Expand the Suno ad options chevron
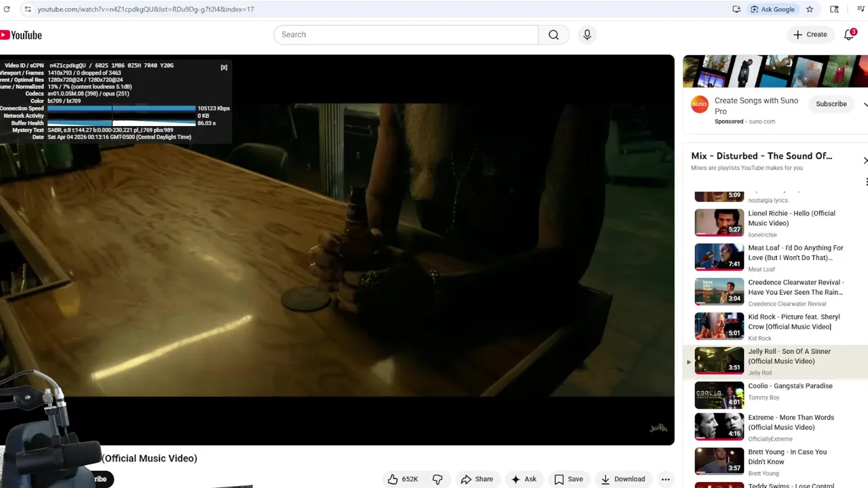The image size is (868, 488). click(x=865, y=104)
